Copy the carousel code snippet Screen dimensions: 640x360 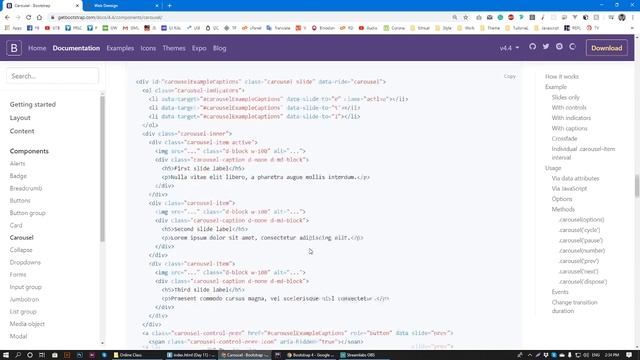pos(509,76)
